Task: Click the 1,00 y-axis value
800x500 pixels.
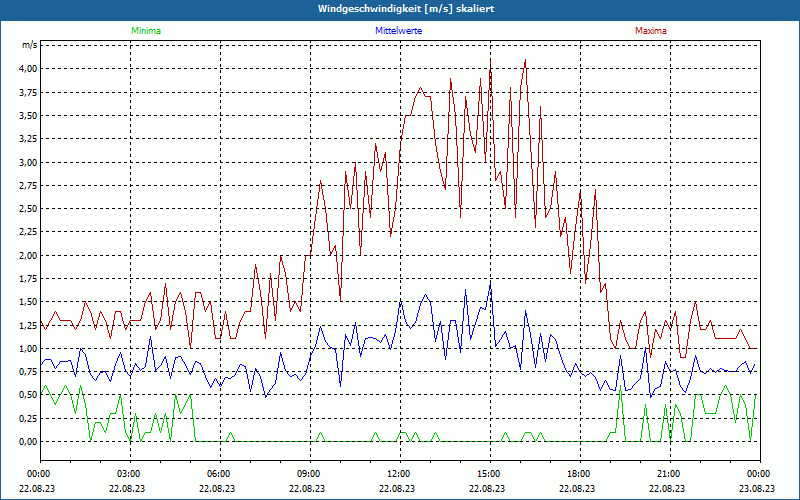Action: point(29,348)
